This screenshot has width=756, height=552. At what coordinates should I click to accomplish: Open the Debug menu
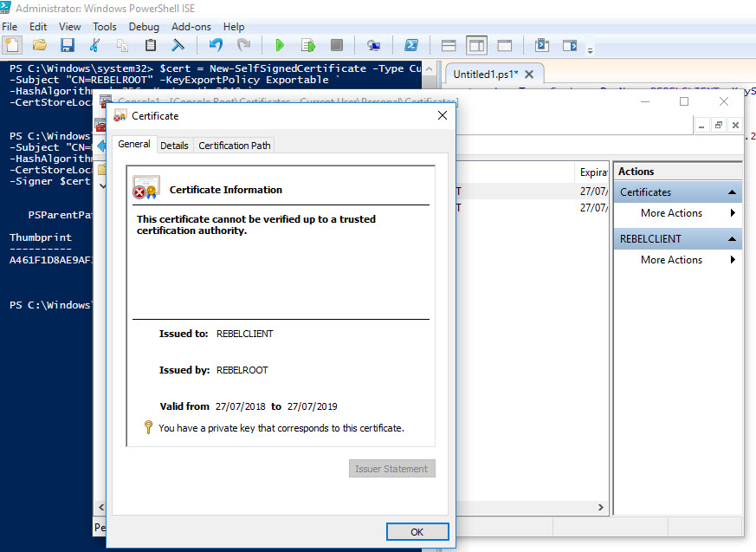pyautogui.click(x=144, y=27)
